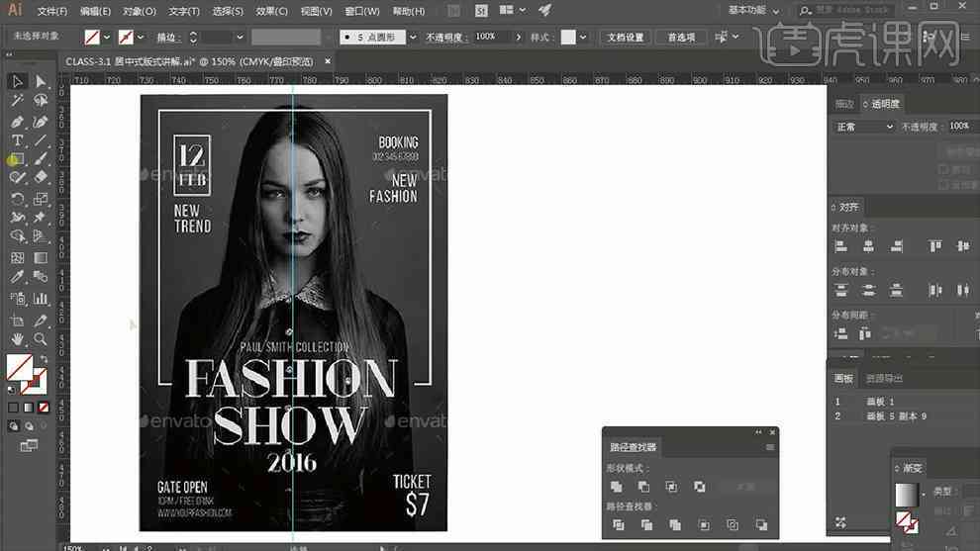Open fill color dropdown in control bar

(x=107, y=37)
